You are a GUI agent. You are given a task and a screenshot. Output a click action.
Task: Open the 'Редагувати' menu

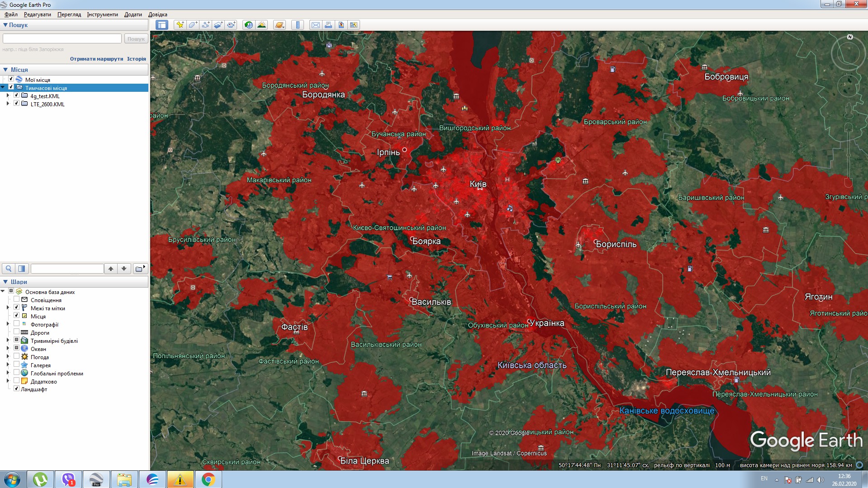(38, 14)
